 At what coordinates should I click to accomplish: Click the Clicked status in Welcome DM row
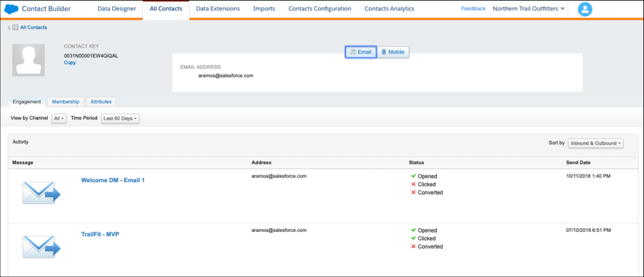point(423,184)
